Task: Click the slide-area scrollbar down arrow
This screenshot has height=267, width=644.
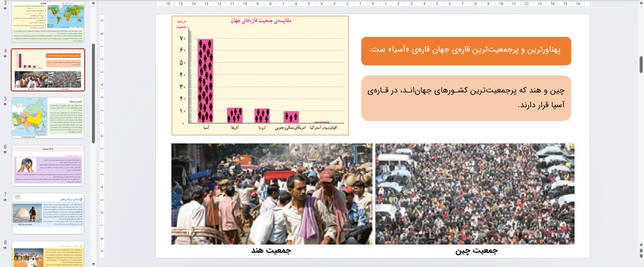Action: (641, 245)
